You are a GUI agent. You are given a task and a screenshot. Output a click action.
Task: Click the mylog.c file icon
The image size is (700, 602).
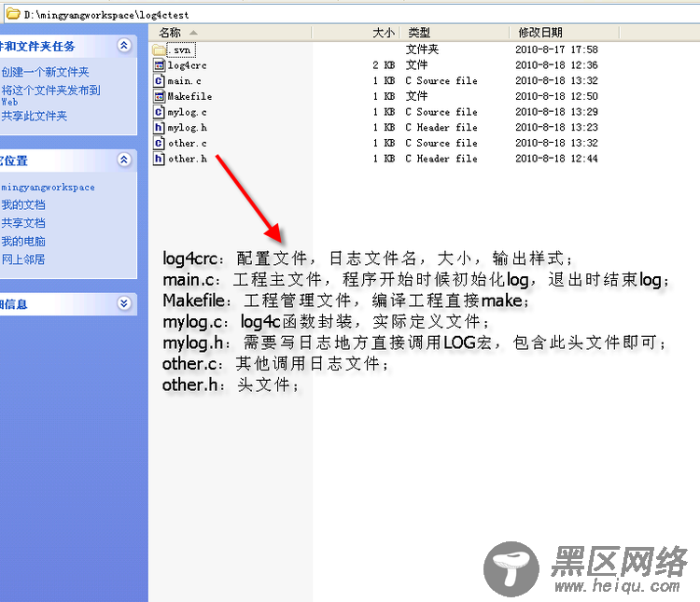159,112
